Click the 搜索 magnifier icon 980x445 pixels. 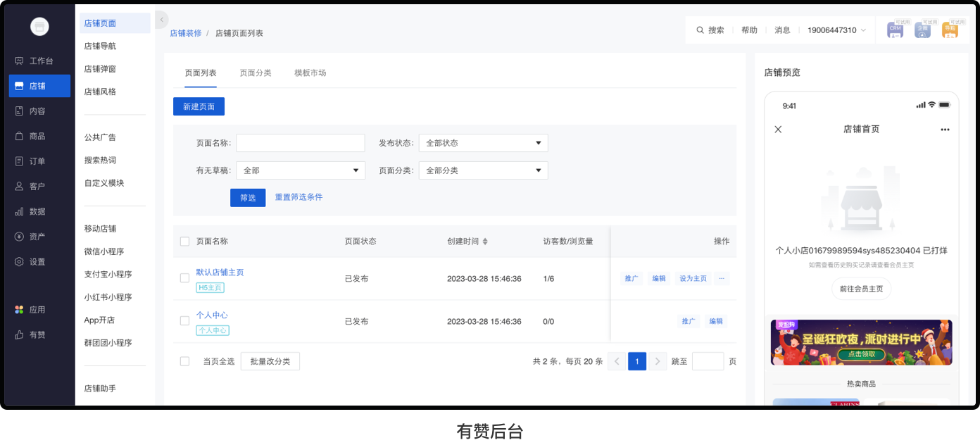(700, 30)
